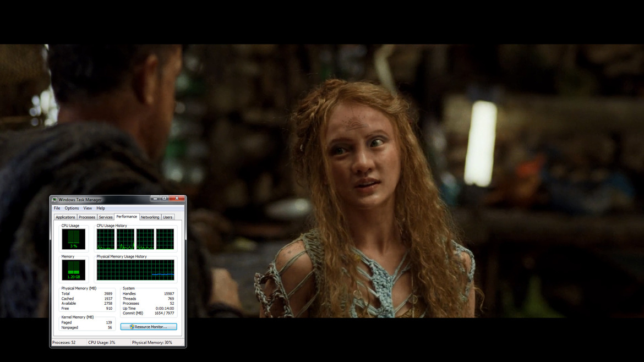Click the Task Manager title bar icon

click(x=54, y=200)
